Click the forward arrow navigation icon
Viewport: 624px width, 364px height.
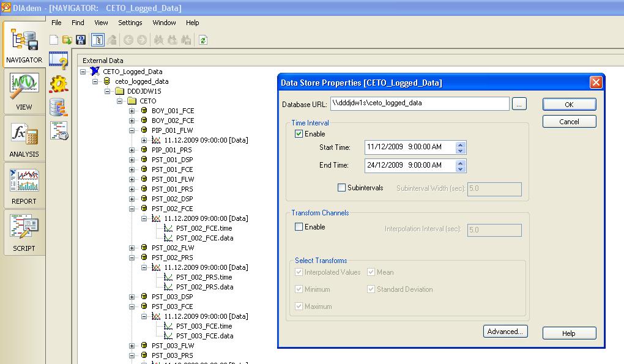pos(142,40)
